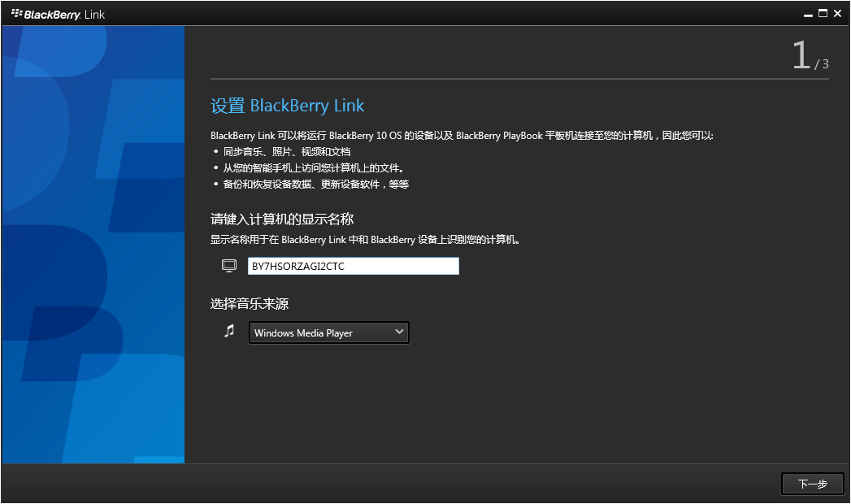Click the music note icon beside the dropdown
This screenshot has height=504, width=851.
point(229,330)
